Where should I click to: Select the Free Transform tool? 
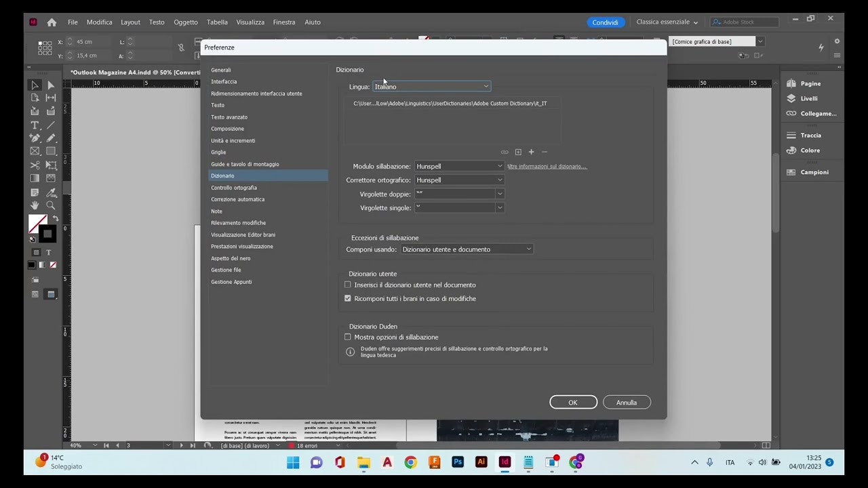click(x=51, y=165)
